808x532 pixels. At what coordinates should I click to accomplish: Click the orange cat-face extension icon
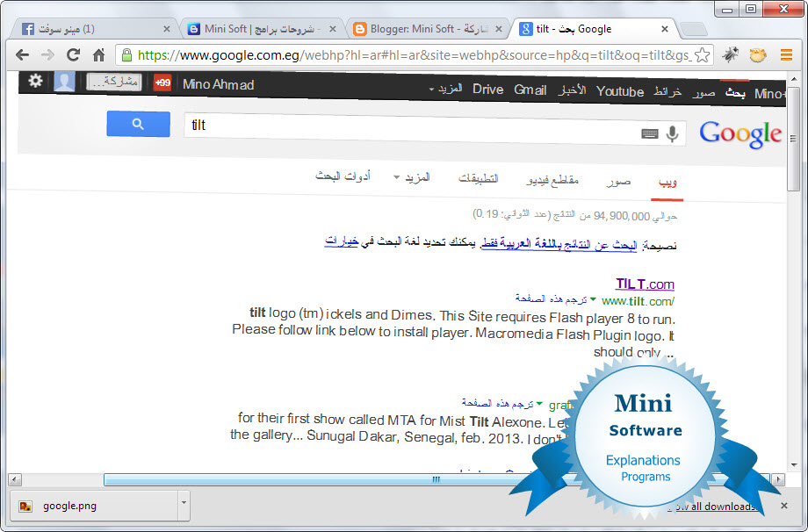[x=757, y=54]
